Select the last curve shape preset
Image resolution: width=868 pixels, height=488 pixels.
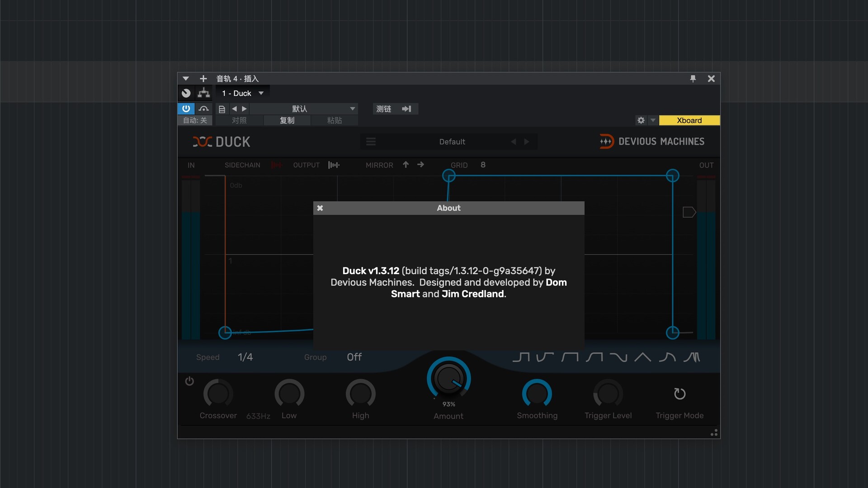click(x=692, y=357)
